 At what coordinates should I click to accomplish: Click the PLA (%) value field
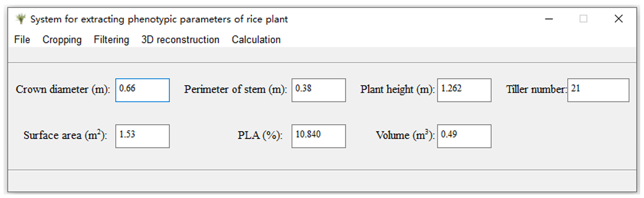tap(319, 136)
